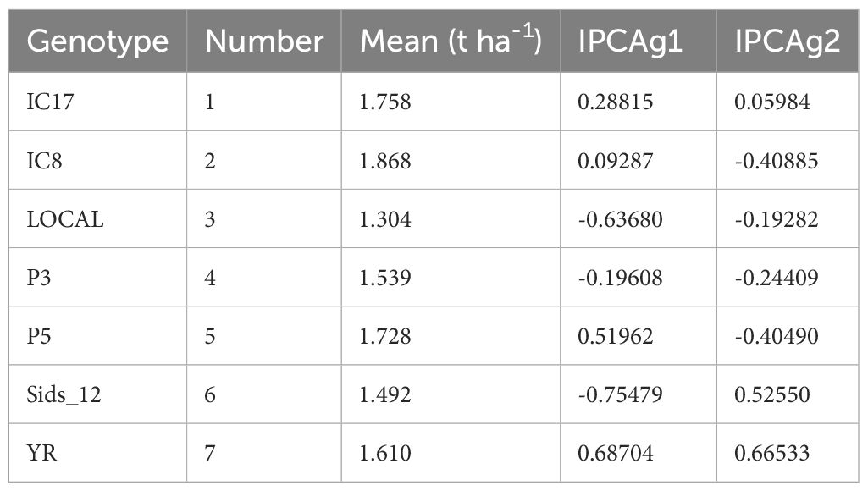Select the P5 genotype cell
The height and width of the screenshot is (491, 868).
[39, 337]
